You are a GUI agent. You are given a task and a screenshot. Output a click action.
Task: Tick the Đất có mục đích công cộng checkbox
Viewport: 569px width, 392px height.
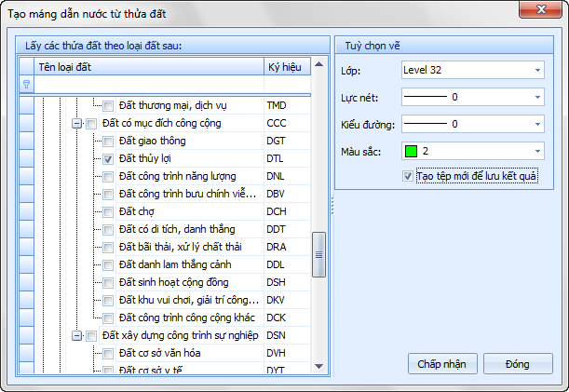click(92, 124)
